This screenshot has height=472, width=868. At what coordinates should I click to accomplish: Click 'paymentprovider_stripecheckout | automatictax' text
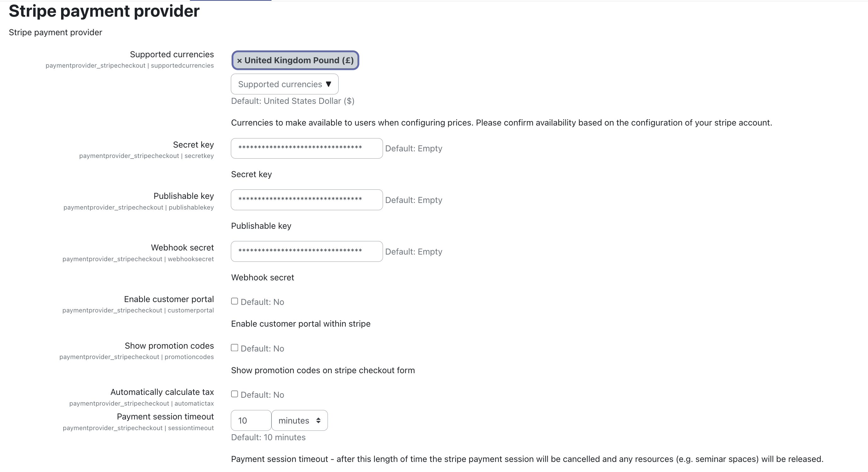(141, 403)
